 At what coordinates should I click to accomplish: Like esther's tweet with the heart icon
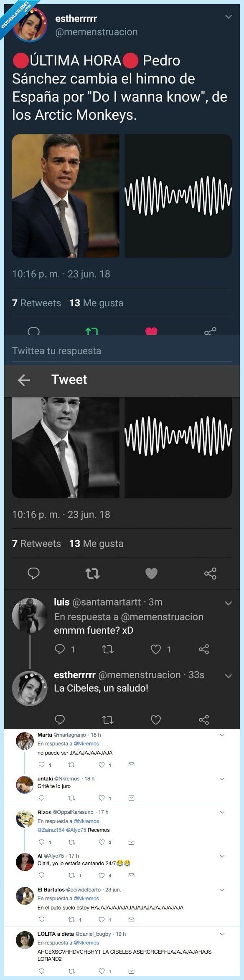tap(152, 573)
